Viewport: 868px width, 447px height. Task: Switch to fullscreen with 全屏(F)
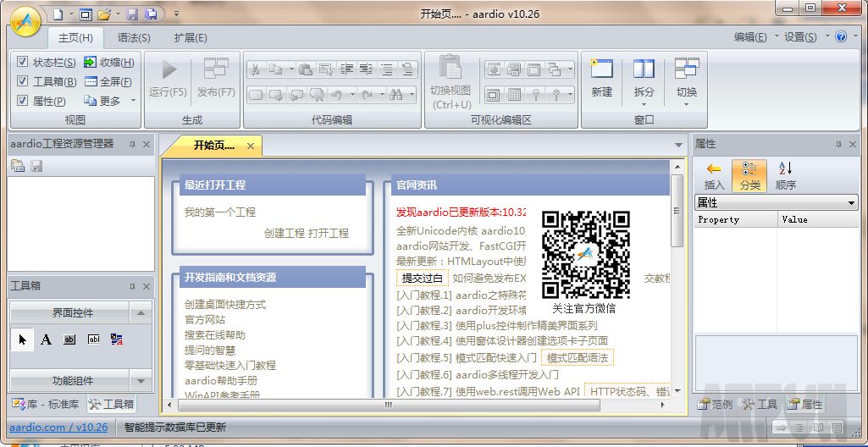[108, 82]
